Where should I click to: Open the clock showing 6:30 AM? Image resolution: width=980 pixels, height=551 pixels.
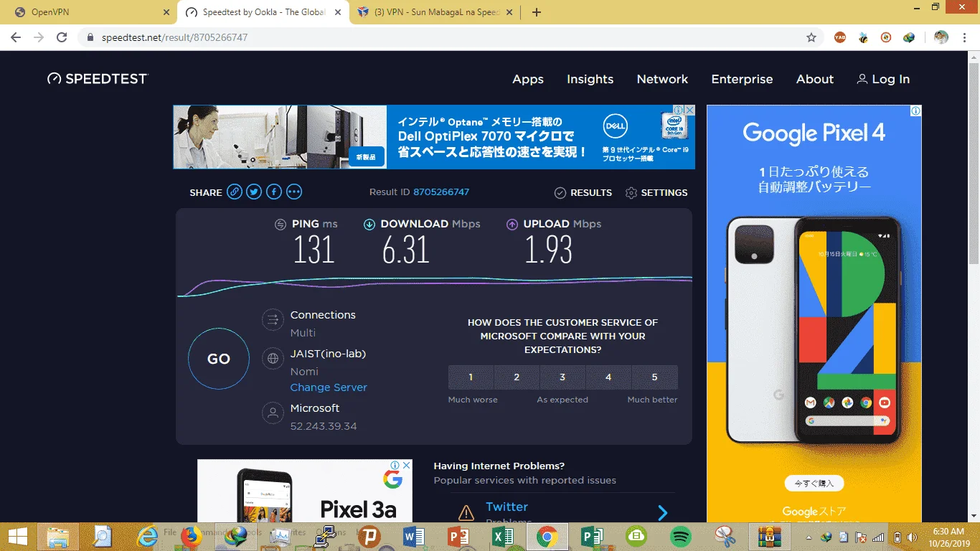948,537
